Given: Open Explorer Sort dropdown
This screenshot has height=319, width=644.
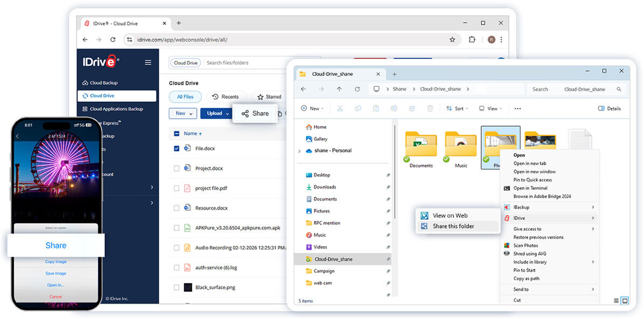Looking at the screenshot, I should [457, 108].
